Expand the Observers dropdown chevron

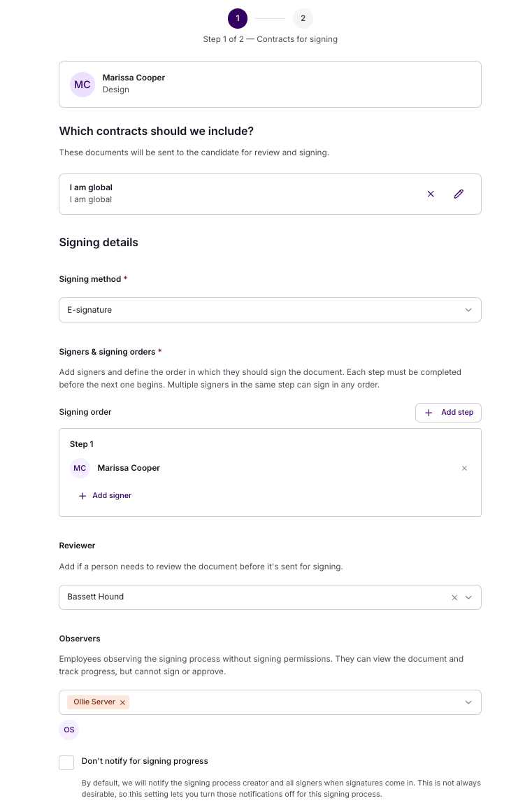click(468, 702)
